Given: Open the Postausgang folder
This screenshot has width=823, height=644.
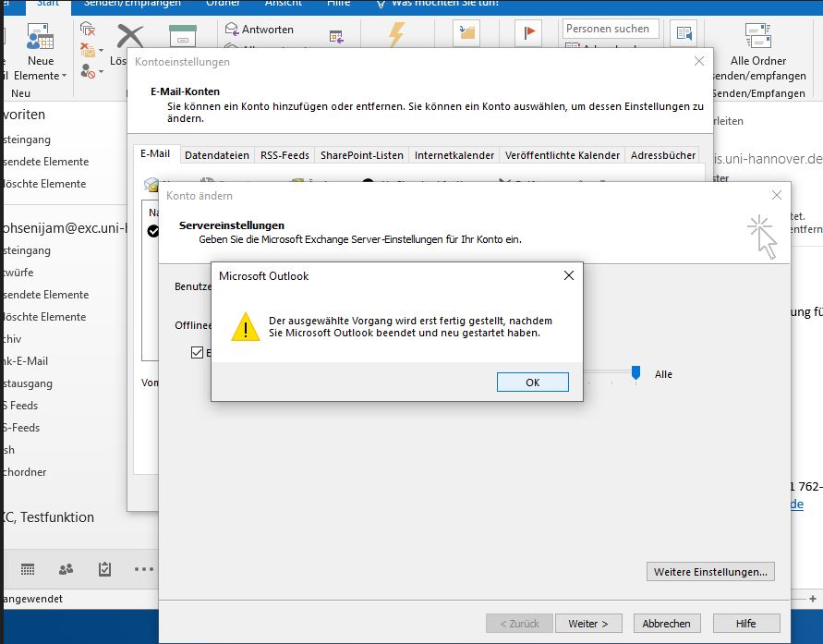Looking at the screenshot, I should point(28,383).
